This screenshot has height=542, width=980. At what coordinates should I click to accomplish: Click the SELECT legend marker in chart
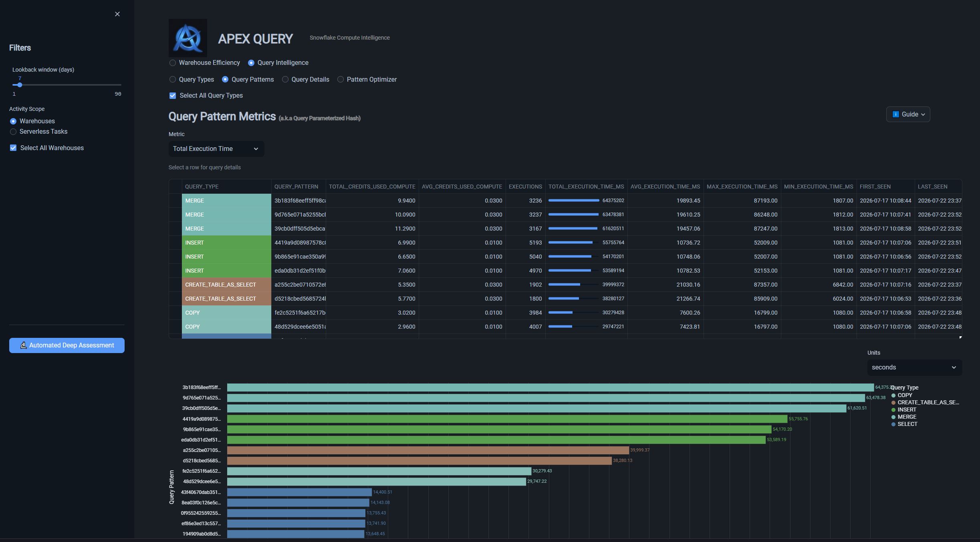pyautogui.click(x=893, y=424)
